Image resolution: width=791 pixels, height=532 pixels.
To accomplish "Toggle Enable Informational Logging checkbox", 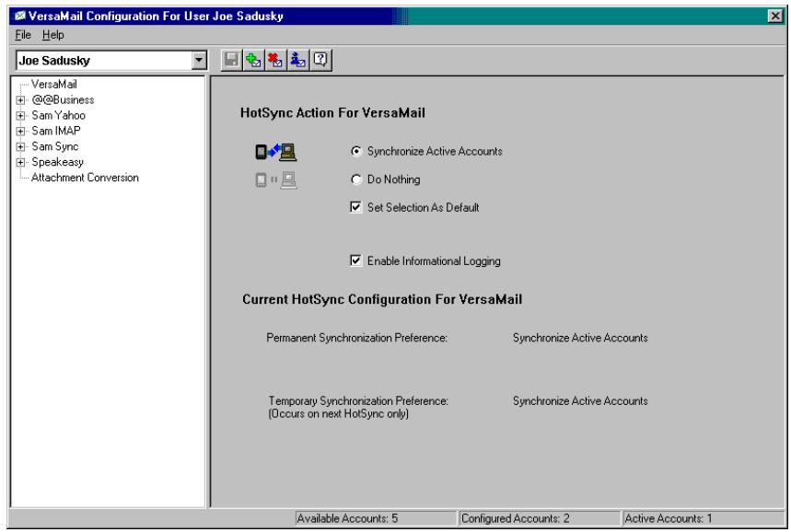I will 355,260.
